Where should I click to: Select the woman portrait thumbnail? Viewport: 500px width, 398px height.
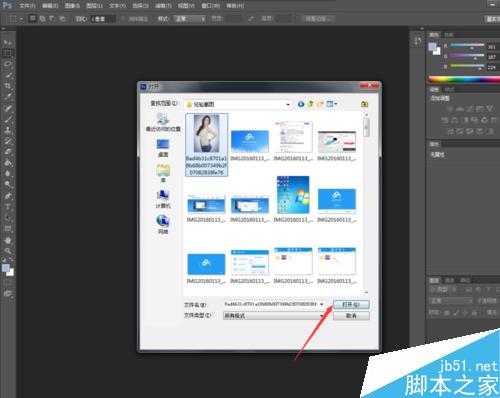[x=207, y=133]
